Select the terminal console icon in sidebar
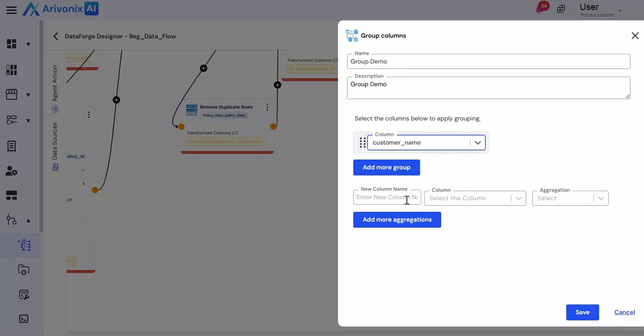This screenshot has width=644, height=336. point(24,318)
